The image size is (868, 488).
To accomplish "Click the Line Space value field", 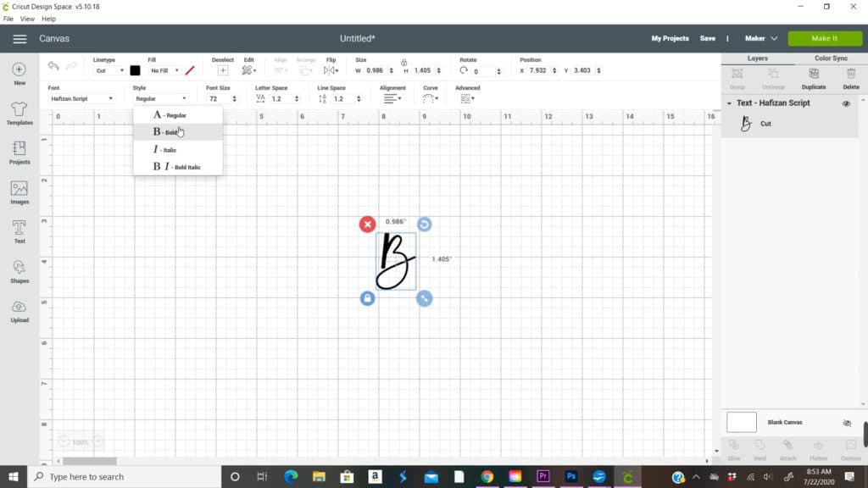I will click(x=344, y=98).
